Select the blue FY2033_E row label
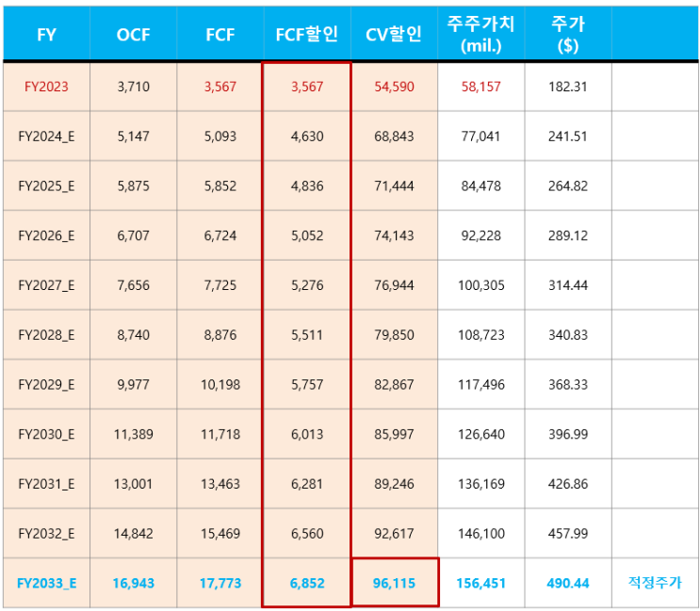This screenshot has height=611, width=700. [46, 583]
